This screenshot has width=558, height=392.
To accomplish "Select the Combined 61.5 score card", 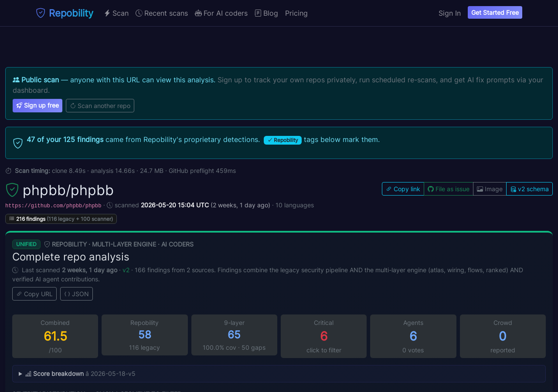I will pyautogui.click(x=55, y=336).
